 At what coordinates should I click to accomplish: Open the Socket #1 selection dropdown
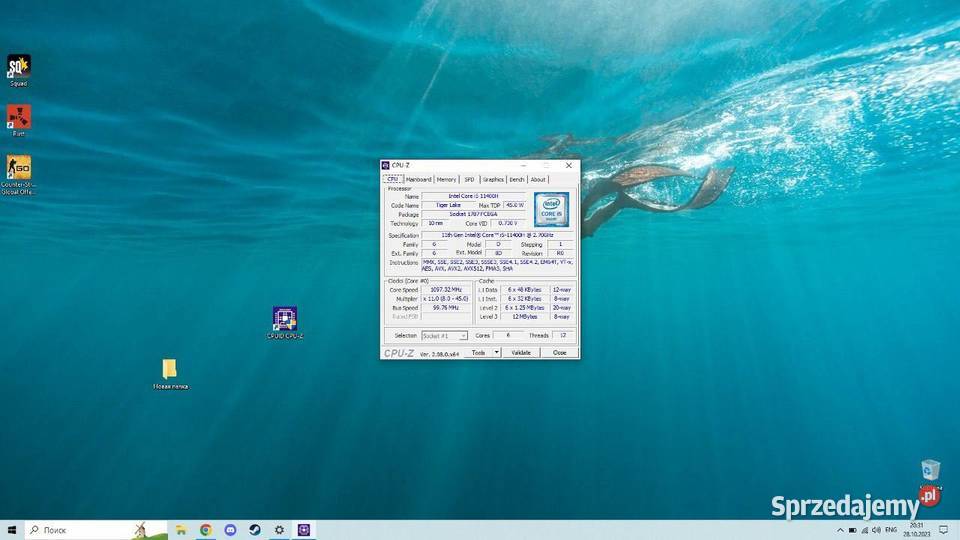click(x=444, y=336)
